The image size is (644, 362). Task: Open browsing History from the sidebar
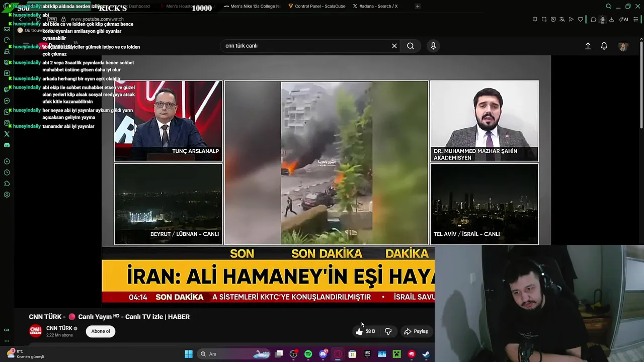point(7,172)
